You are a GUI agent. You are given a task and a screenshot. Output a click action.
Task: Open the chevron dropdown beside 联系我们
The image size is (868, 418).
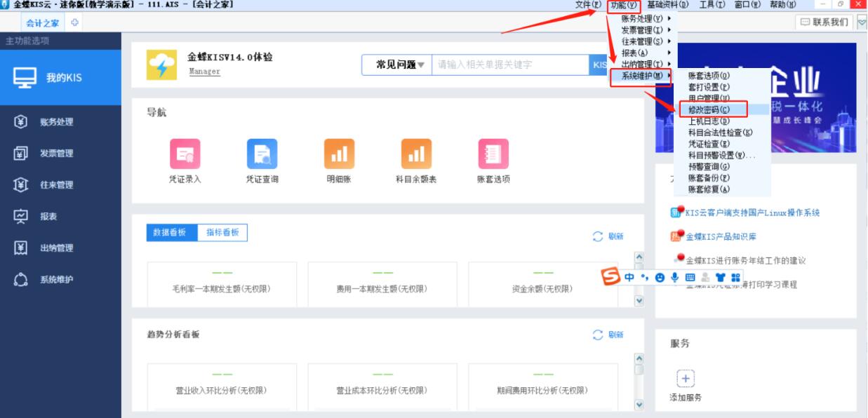tap(862, 22)
